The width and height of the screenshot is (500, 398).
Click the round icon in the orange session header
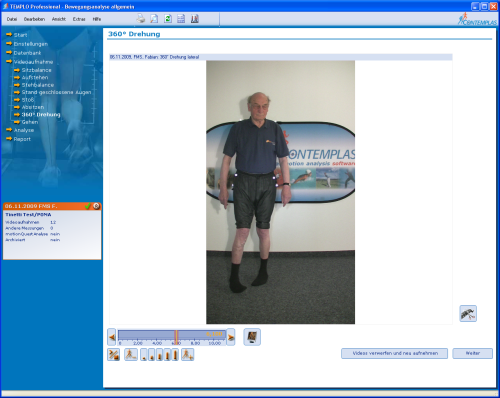(96, 206)
